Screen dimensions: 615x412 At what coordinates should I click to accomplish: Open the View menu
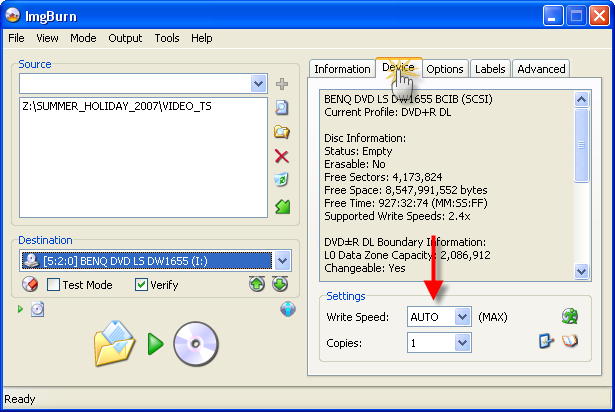click(x=47, y=38)
